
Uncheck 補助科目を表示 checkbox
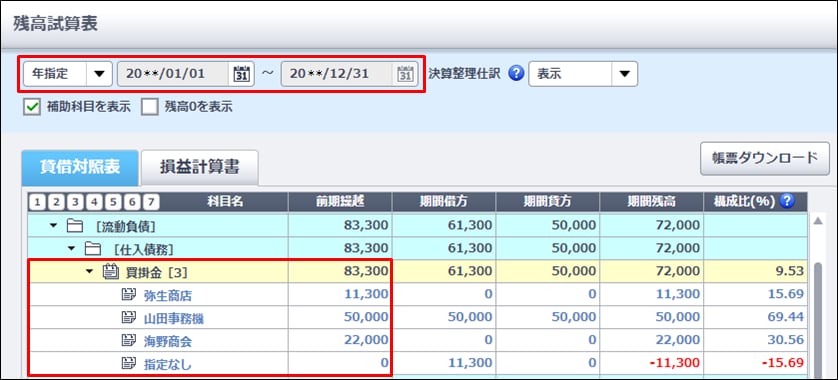[32, 107]
